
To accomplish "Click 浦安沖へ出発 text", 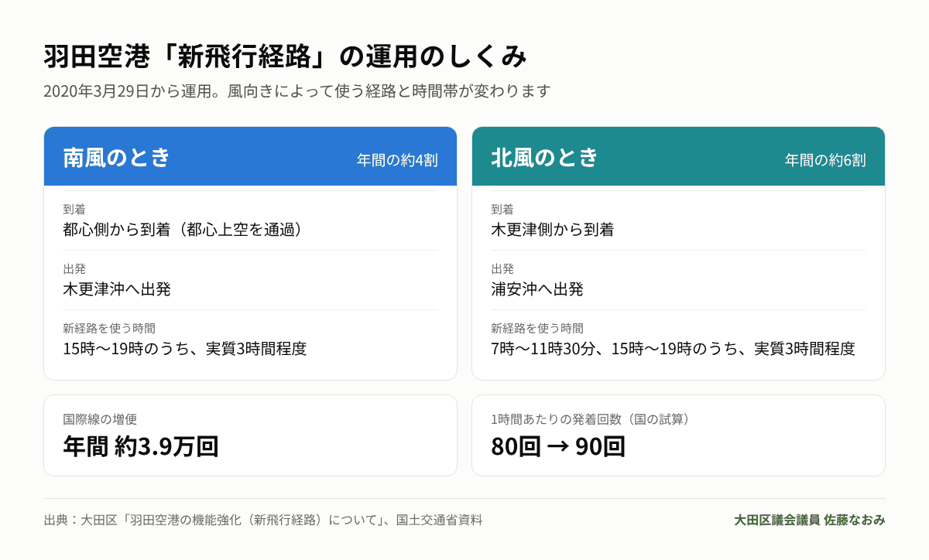I will coord(537,289).
